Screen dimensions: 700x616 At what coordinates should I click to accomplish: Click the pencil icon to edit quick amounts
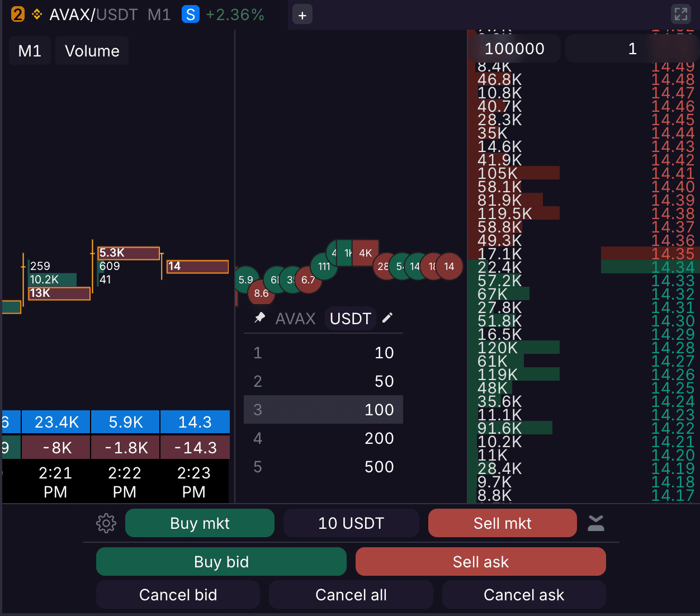tap(388, 318)
